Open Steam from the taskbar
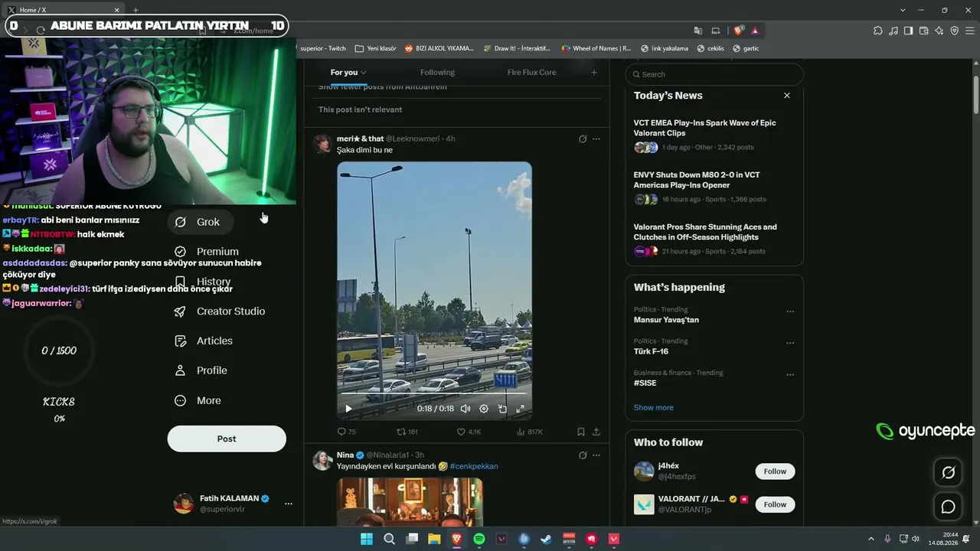This screenshot has width=980, height=551. point(546,539)
